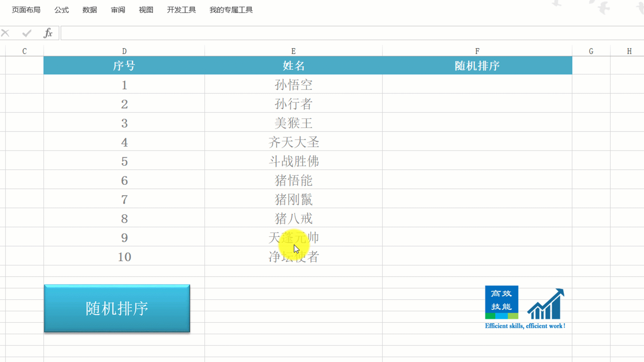This screenshot has height=362, width=644.
Task: Select serial number cell 2
Action: coord(124,104)
